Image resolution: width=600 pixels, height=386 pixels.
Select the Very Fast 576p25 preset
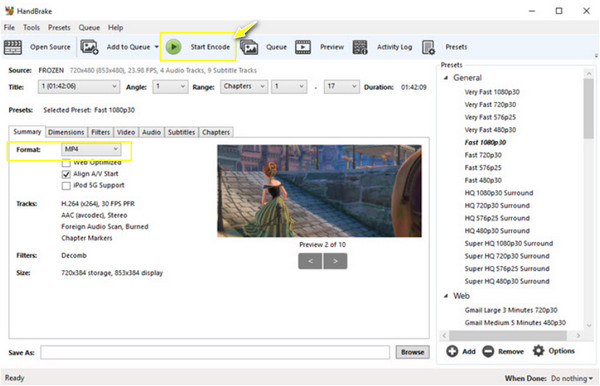pyautogui.click(x=490, y=117)
